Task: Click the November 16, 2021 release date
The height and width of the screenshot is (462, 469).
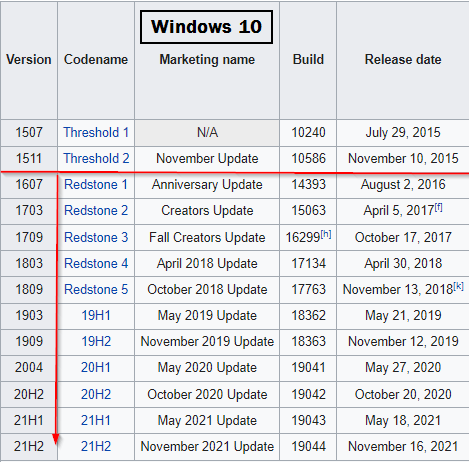Action: point(403,446)
